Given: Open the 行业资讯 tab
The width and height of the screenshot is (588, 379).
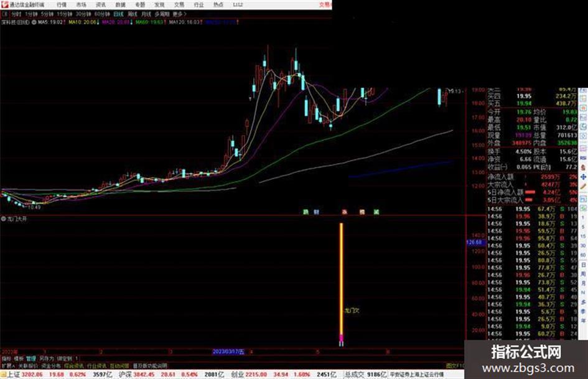Looking at the screenshot, I should (x=96, y=366).
